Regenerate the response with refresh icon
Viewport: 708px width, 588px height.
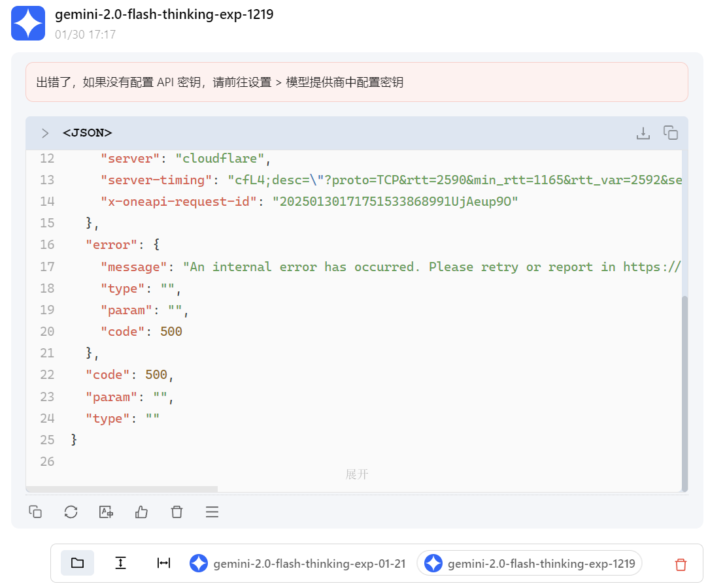coord(71,512)
